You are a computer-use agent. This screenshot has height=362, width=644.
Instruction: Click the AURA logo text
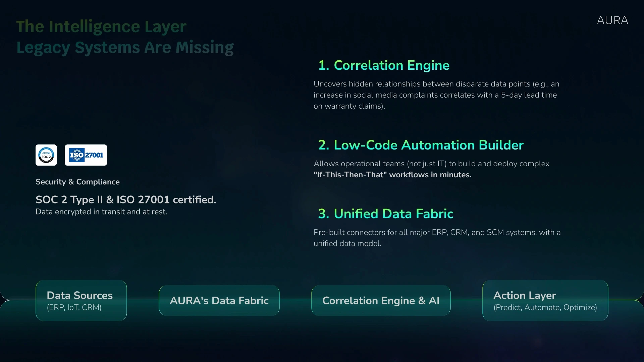coord(612,20)
